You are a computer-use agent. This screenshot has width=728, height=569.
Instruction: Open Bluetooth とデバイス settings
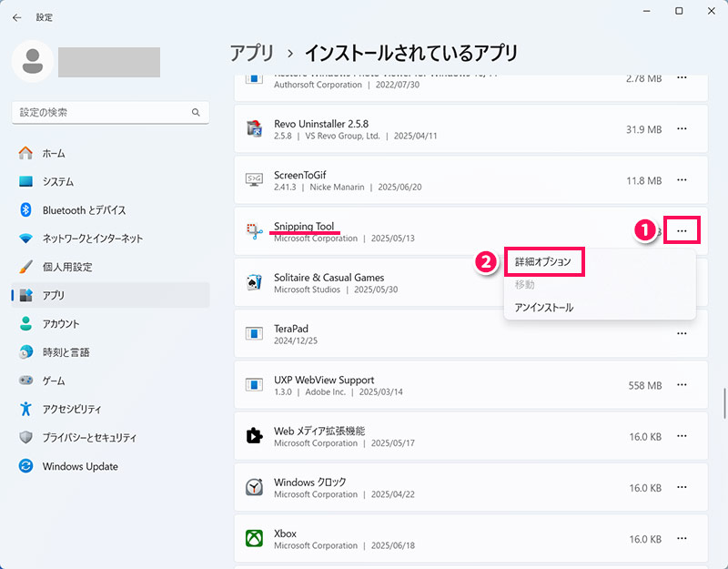point(110,210)
